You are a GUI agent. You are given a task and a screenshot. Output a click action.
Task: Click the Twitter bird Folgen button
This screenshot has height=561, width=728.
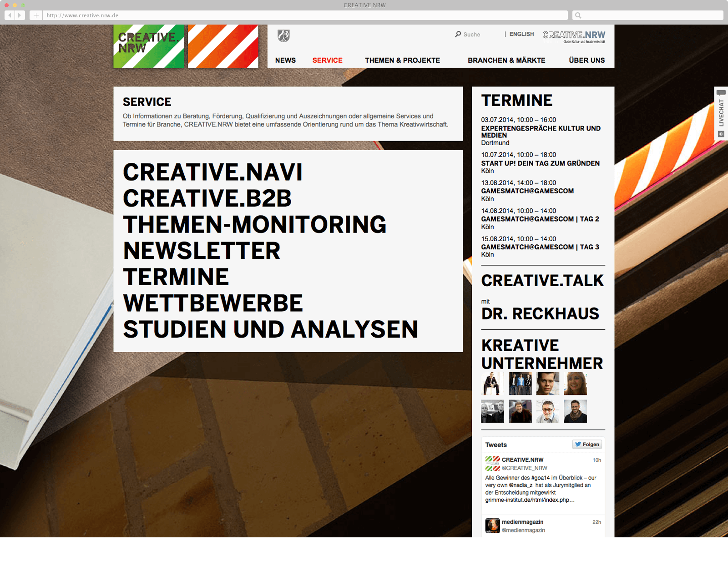pos(587,445)
